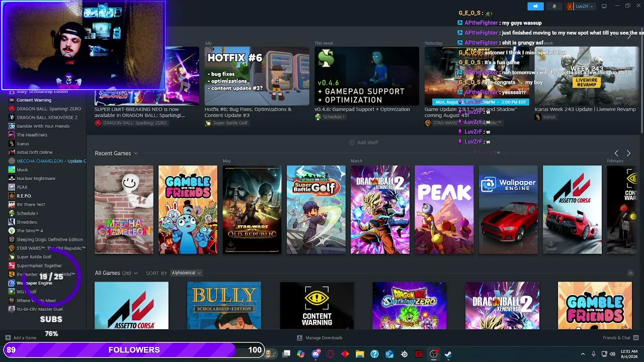Select 'RV There Yet?' in game list
The image size is (644, 362).
click(x=31, y=205)
